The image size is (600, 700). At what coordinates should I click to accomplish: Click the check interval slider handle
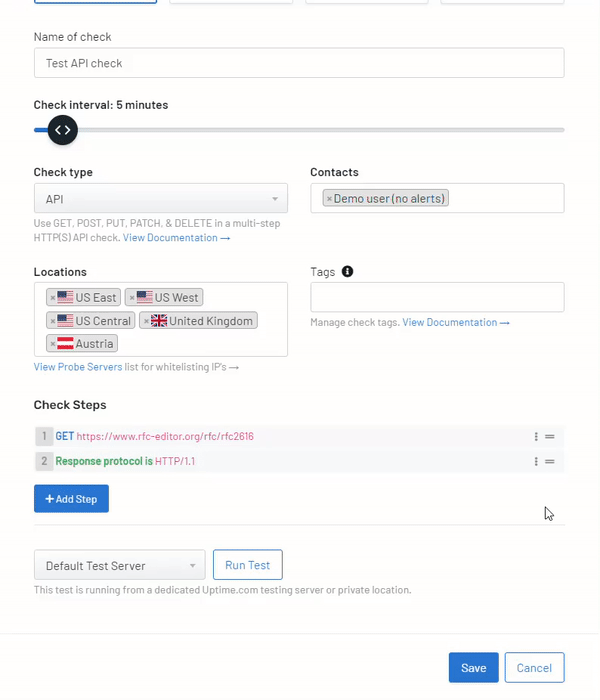(62, 130)
